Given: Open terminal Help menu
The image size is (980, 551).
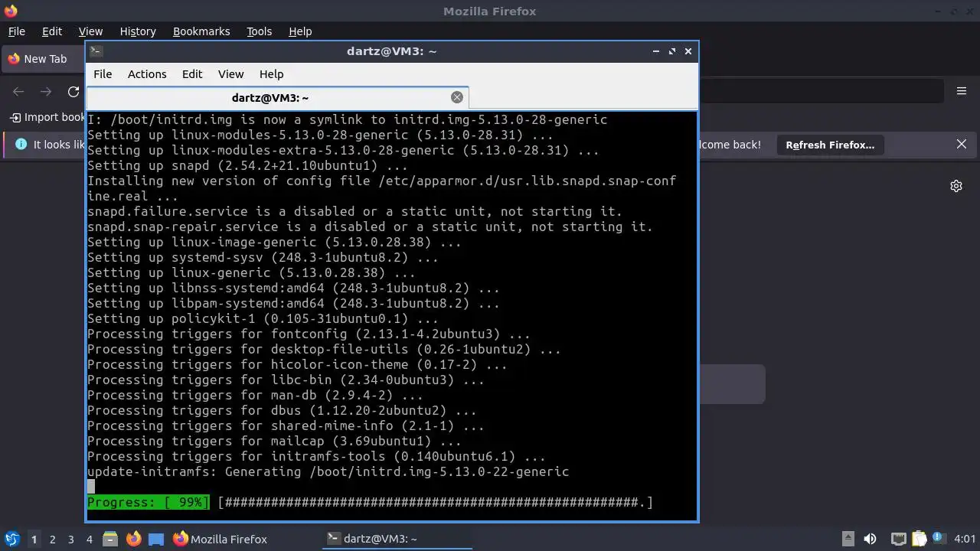Looking at the screenshot, I should [272, 74].
